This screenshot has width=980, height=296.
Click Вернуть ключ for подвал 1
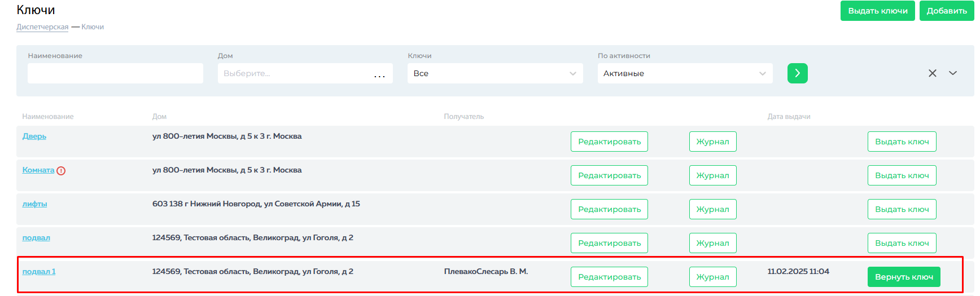[x=903, y=277]
